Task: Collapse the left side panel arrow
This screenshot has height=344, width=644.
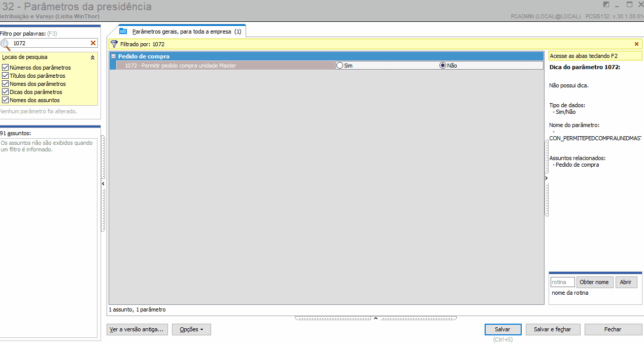Action: (x=103, y=183)
